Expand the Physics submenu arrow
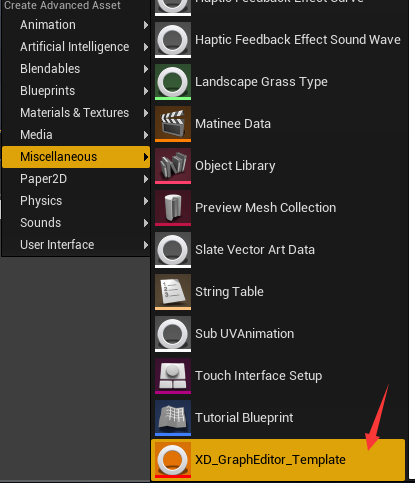This screenshot has height=483, width=415. coord(146,201)
